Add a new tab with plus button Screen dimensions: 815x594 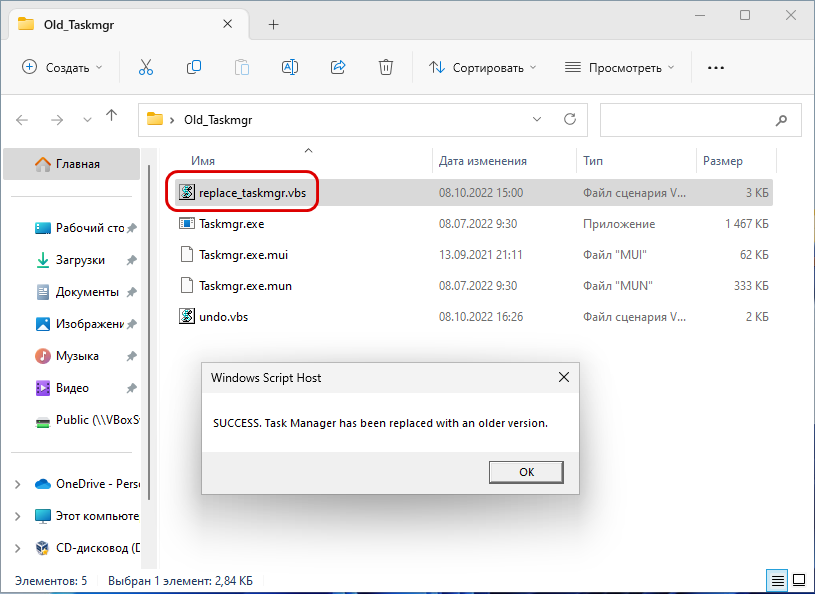(273, 24)
